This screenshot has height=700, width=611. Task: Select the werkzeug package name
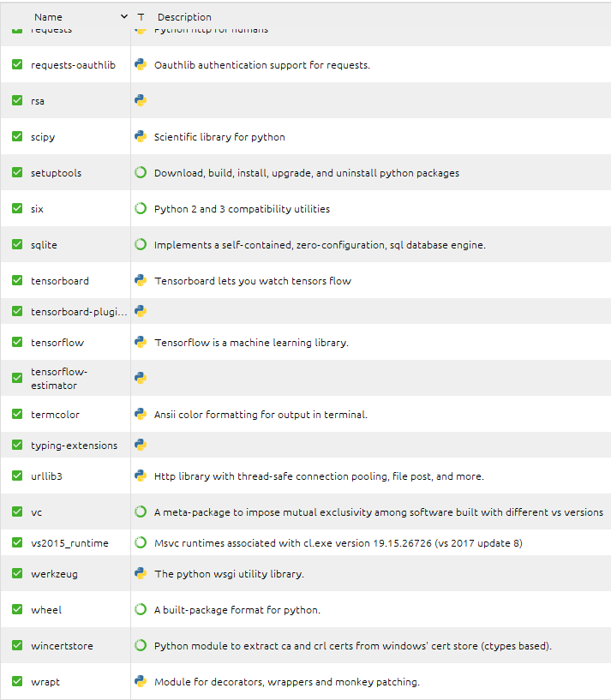(x=54, y=574)
